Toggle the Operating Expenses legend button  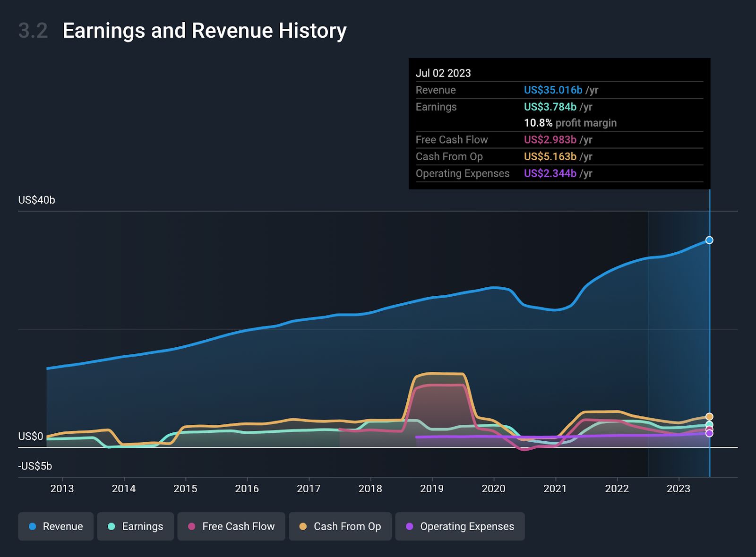coord(460,526)
